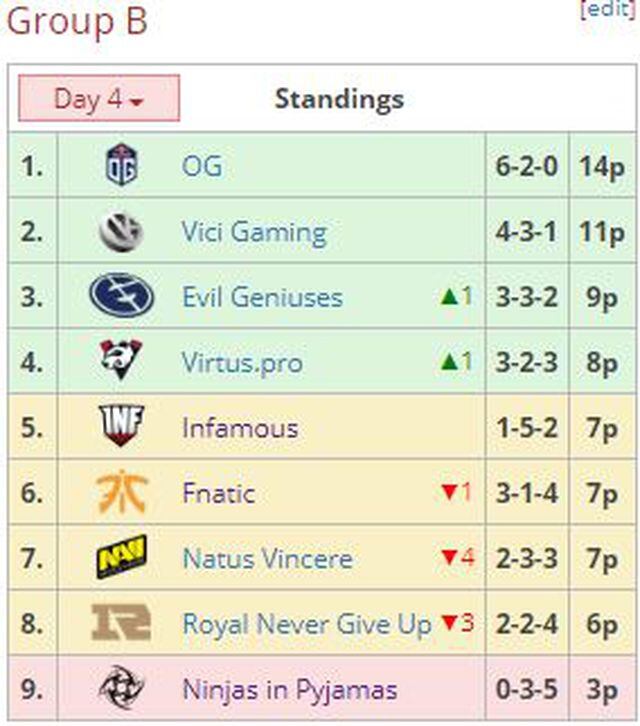Click the Evil Geniuses logo icon
This screenshot has width=640, height=726.
click(121, 297)
